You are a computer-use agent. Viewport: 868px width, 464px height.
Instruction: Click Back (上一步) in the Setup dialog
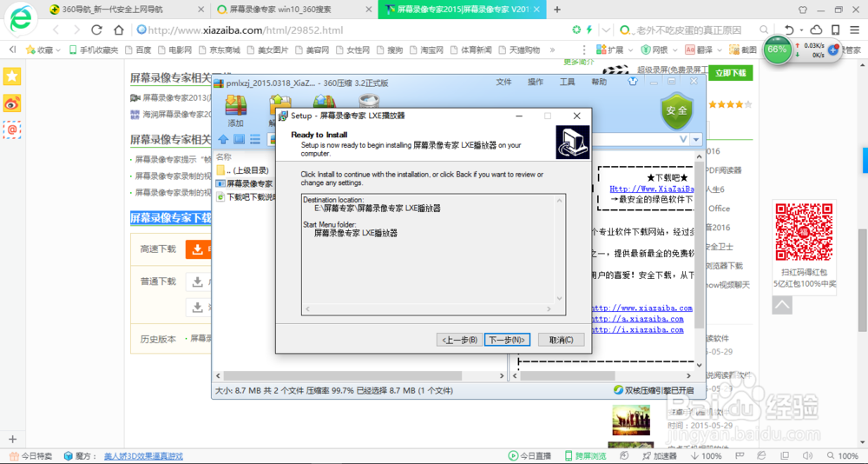click(459, 340)
